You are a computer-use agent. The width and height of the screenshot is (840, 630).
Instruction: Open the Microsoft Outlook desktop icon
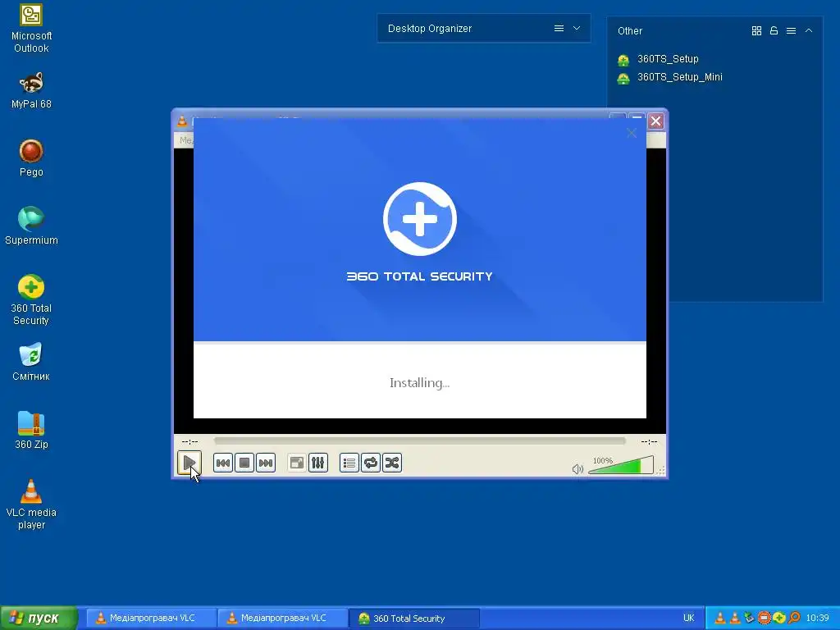click(31, 29)
